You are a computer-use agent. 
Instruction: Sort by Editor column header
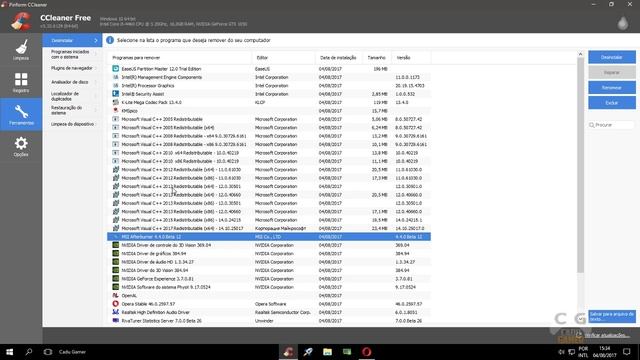[x=284, y=58]
